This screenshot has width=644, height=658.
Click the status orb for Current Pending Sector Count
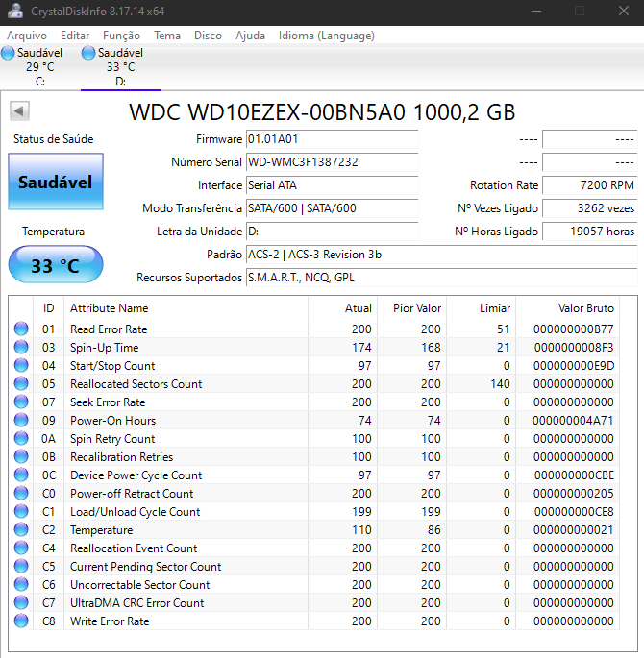coord(21,566)
